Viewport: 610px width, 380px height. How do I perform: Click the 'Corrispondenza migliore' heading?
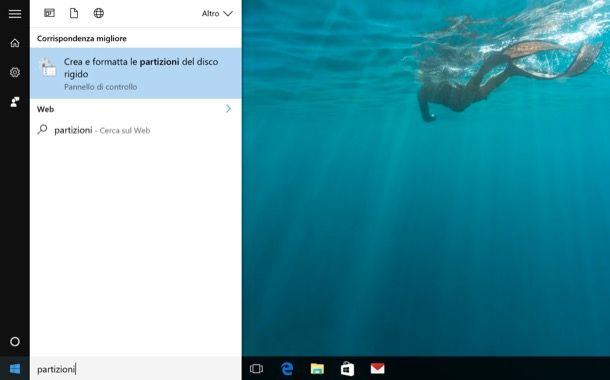82,39
